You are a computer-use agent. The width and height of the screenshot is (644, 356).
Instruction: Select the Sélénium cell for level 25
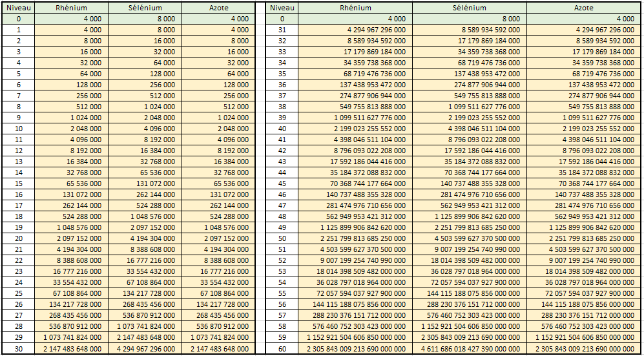pyautogui.click(x=145, y=293)
